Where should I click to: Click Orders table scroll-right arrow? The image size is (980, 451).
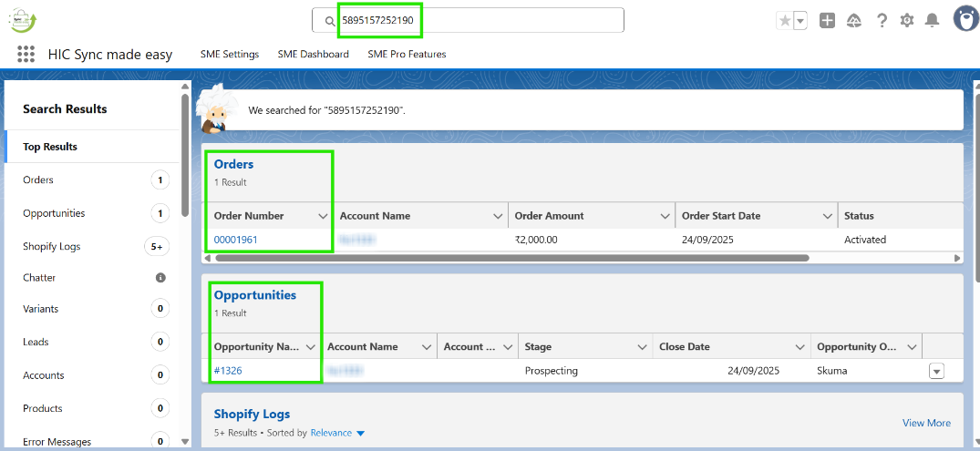957,257
